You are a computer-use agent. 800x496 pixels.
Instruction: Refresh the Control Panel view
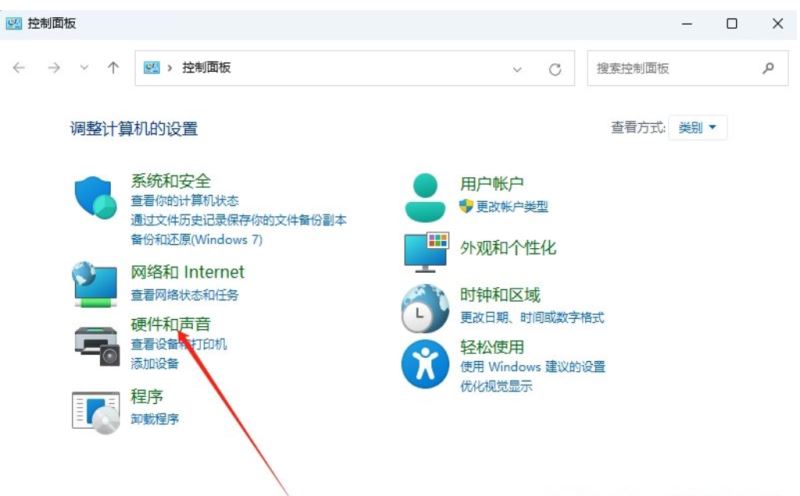click(x=555, y=69)
